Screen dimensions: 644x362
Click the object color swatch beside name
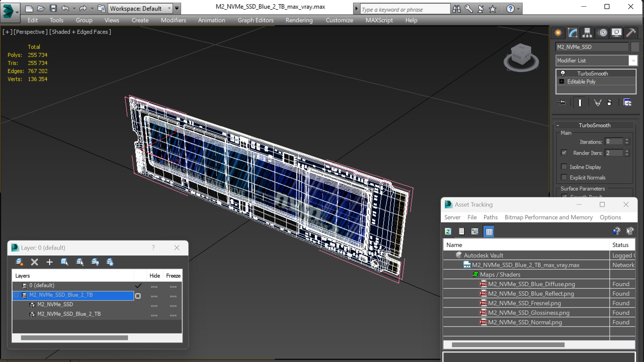tap(635, 47)
